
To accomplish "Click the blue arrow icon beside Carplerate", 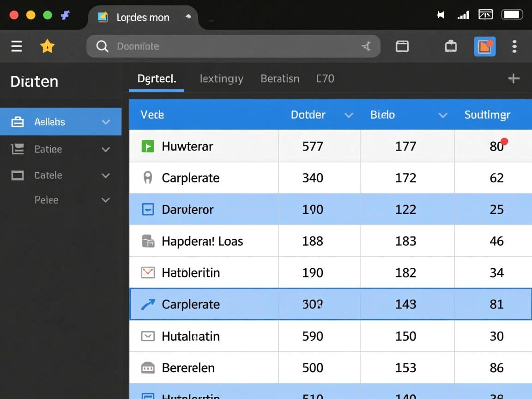I will (x=147, y=304).
